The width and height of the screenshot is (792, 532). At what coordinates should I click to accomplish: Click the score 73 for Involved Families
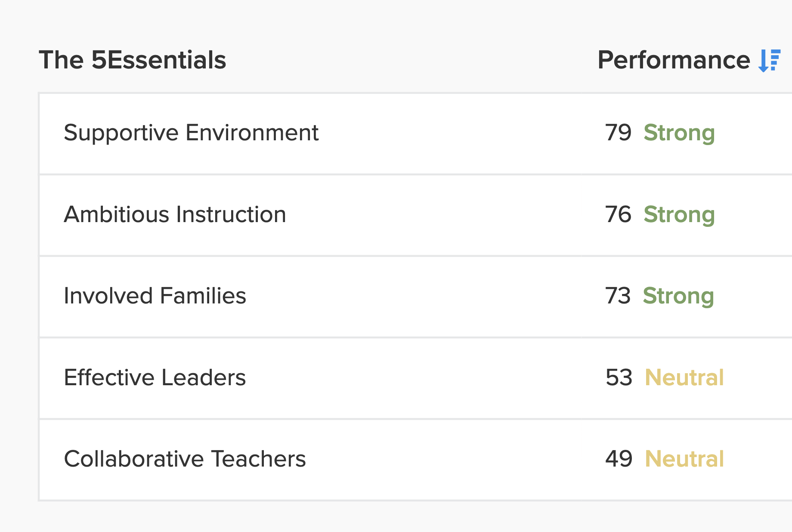618,296
